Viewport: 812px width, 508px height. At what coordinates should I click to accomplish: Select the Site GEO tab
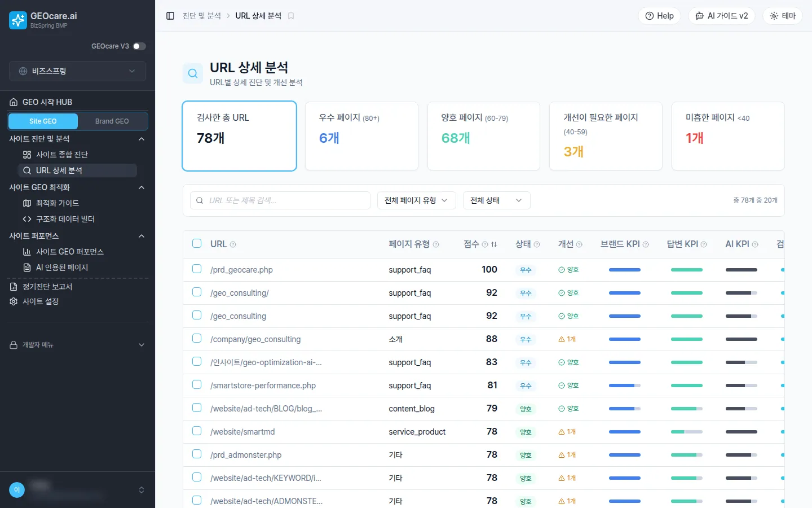point(43,121)
